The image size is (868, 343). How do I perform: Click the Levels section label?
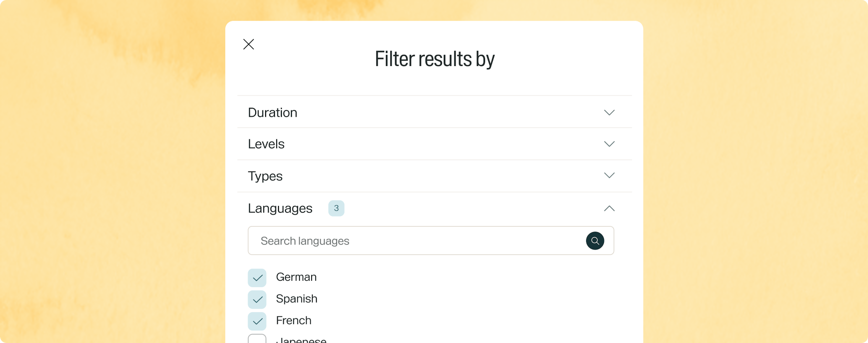pyautogui.click(x=266, y=144)
